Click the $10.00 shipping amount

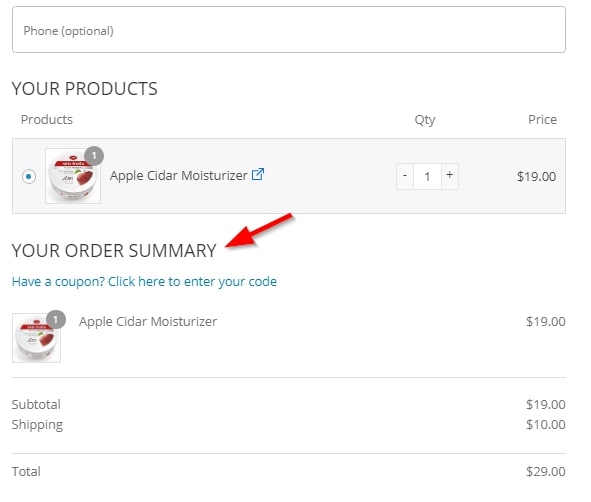coord(546,425)
